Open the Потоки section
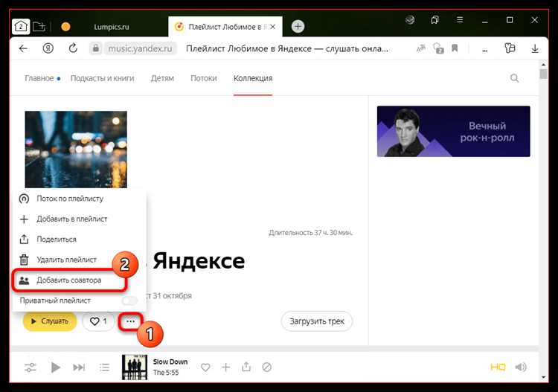The image size is (558, 392). [x=204, y=78]
